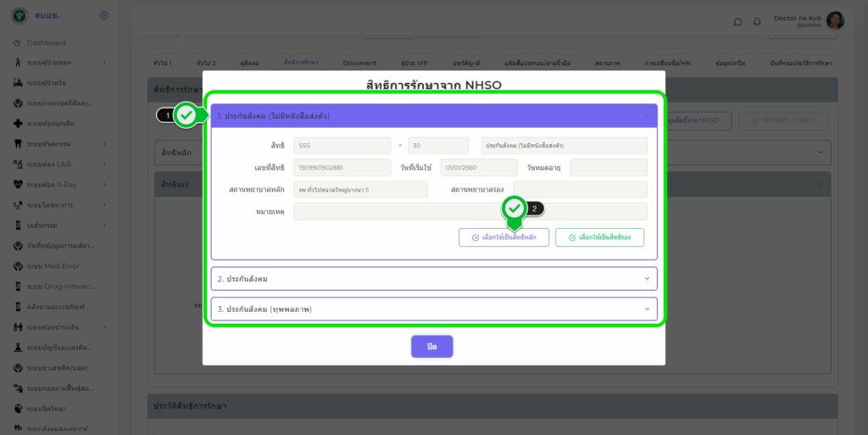Switch to the Document tab

point(359,64)
